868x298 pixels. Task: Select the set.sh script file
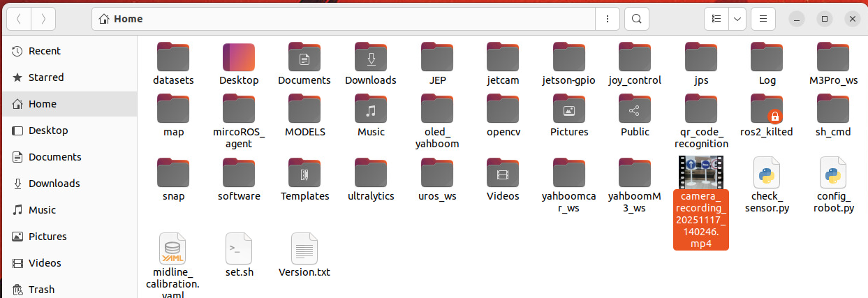click(239, 248)
